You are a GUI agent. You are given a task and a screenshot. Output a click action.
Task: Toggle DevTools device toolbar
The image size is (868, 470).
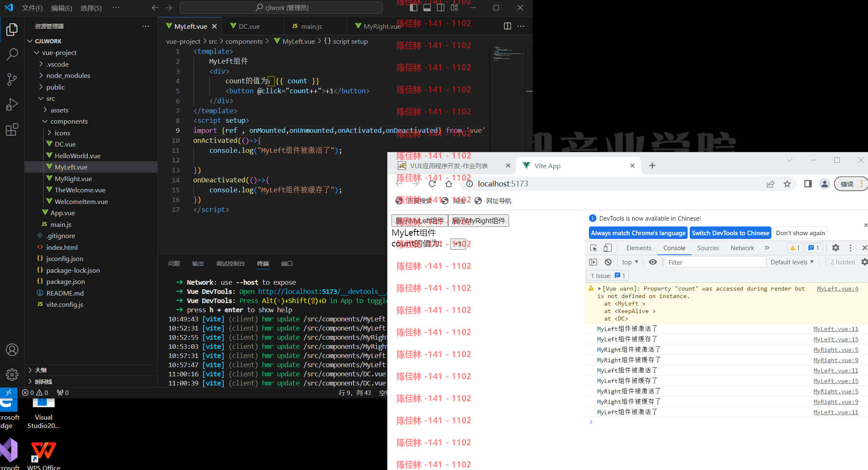tap(608, 248)
